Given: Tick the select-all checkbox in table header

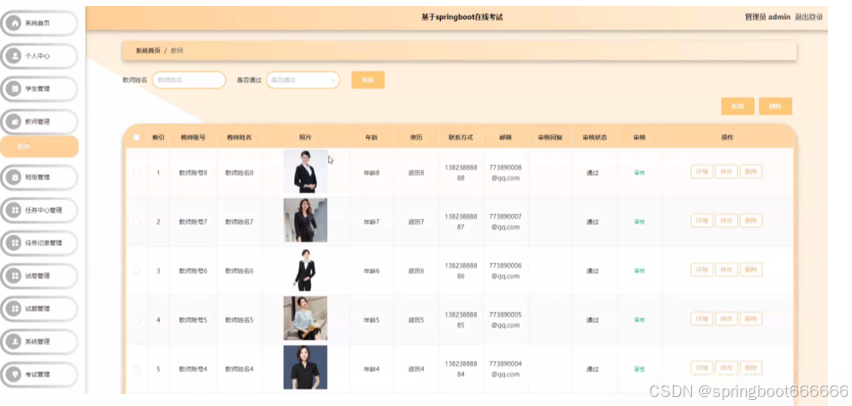Looking at the screenshot, I should 136,138.
